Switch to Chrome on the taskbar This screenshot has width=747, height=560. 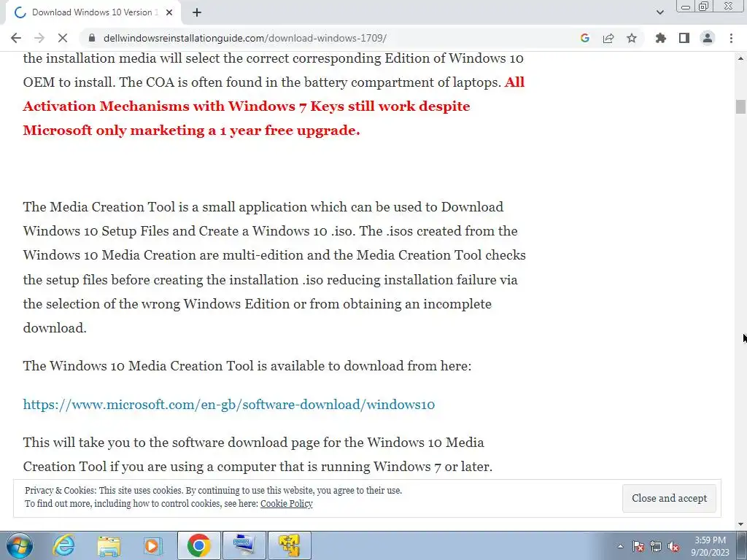[x=198, y=545]
